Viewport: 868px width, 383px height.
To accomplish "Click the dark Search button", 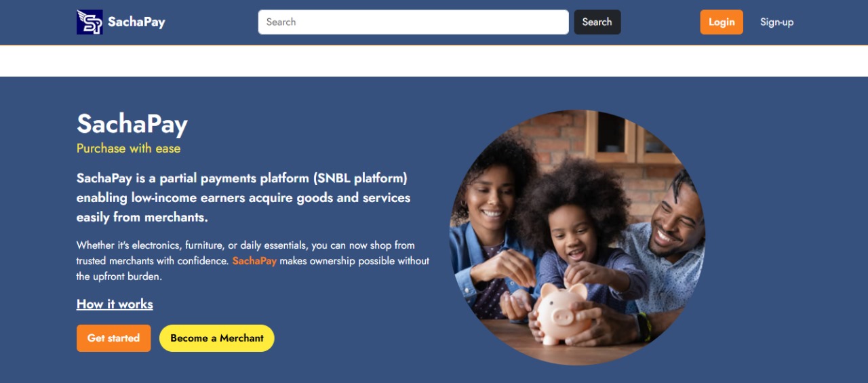I will [x=597, y=22].
